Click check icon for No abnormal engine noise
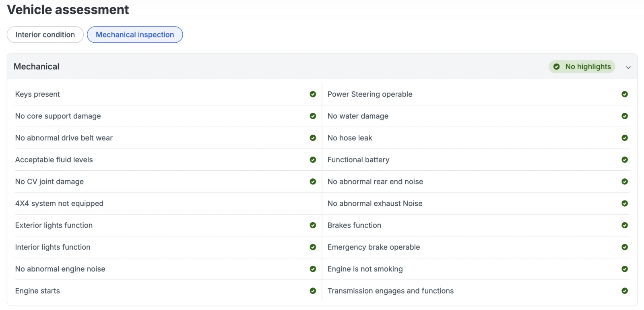 (313, 269)
